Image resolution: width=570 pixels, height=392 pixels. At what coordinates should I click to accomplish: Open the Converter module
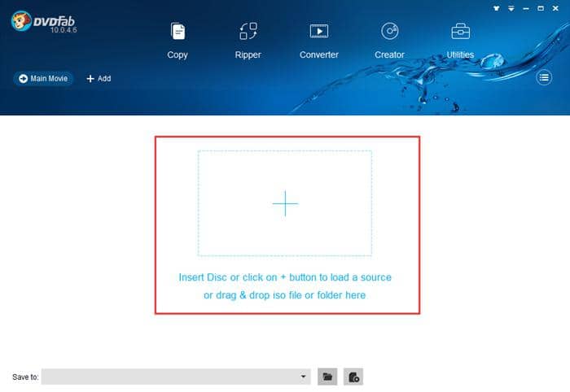click(318, 40)
